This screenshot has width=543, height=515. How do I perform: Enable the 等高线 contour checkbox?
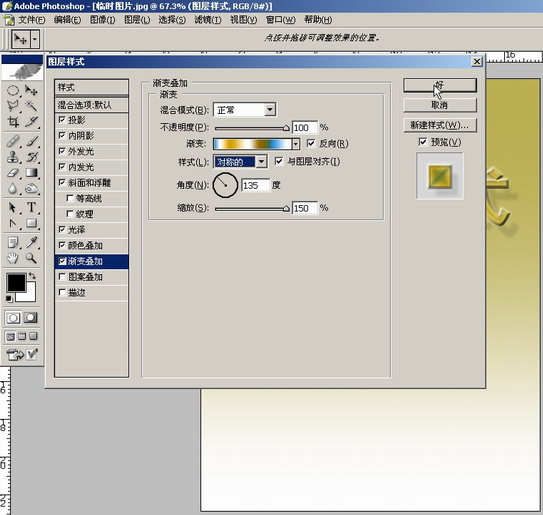tap(70, 198)
